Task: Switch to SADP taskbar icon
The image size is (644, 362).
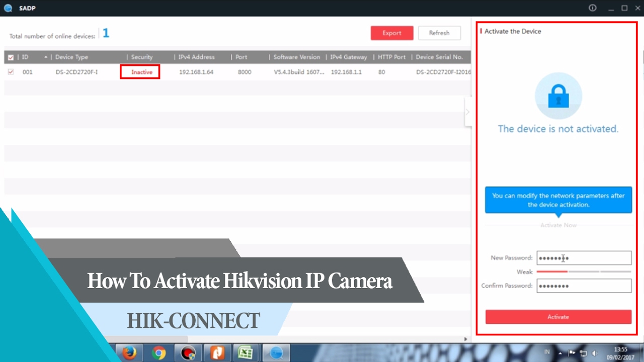Action: point(276,353)
